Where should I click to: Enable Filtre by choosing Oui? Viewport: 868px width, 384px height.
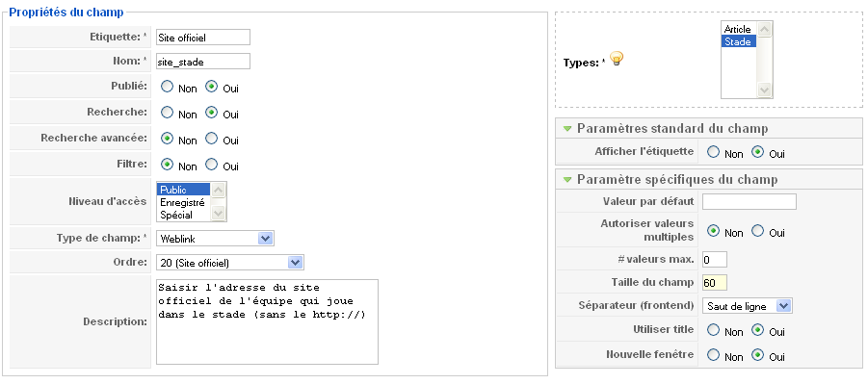click(x=212, y=165)
